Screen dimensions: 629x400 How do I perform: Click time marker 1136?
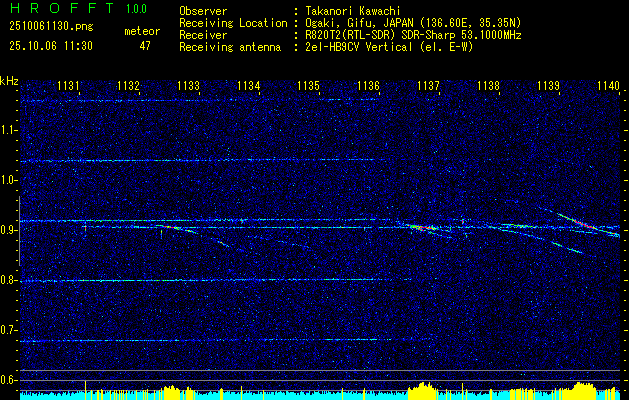click(368, 86)
